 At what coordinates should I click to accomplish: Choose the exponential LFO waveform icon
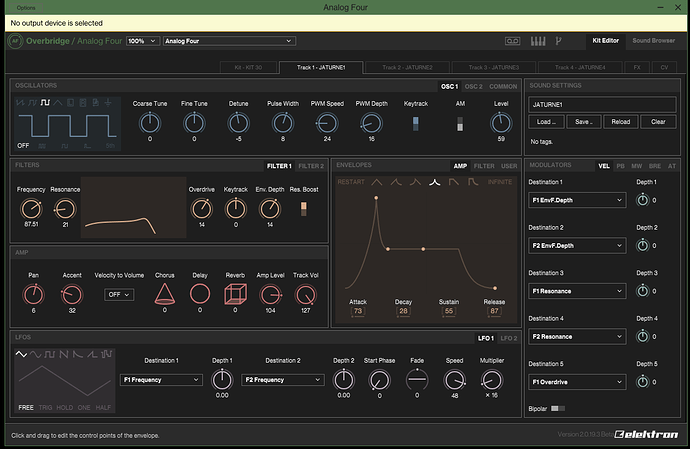pyautogui.click(x=78, y=354)
